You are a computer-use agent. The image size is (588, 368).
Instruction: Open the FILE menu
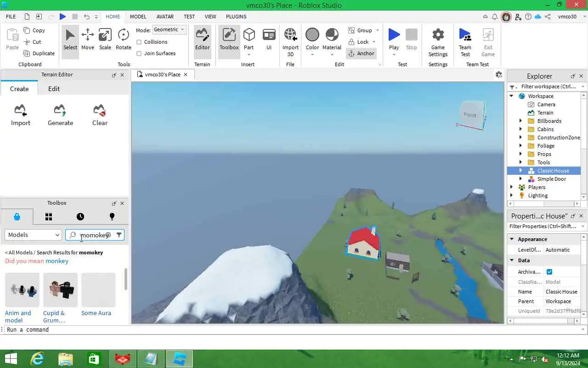11,17
